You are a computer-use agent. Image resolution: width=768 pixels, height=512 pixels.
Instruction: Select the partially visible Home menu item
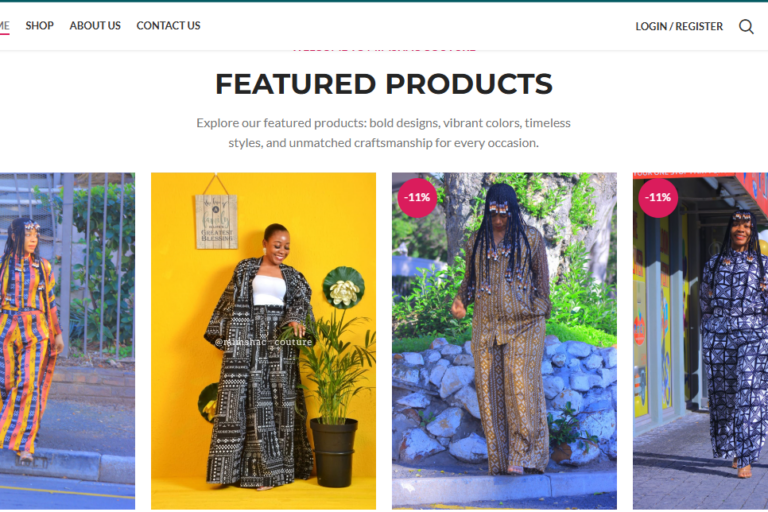click(x=4, y=25)
